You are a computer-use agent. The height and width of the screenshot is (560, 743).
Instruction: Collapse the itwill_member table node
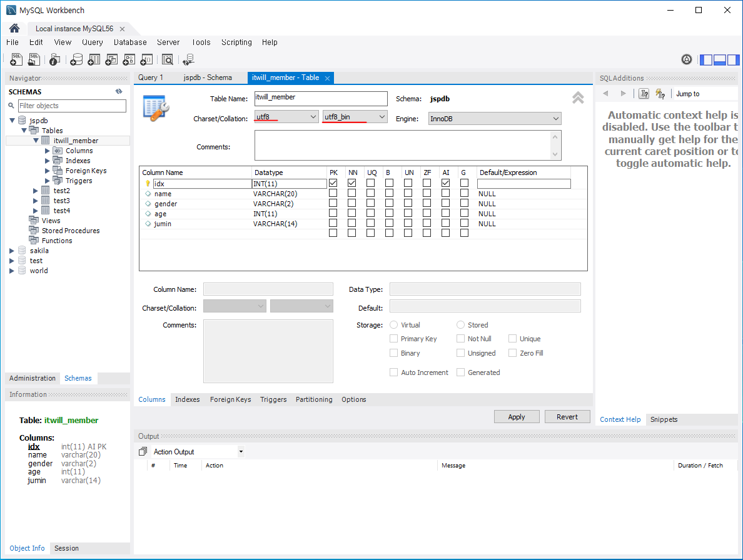[x=36, y=140]
